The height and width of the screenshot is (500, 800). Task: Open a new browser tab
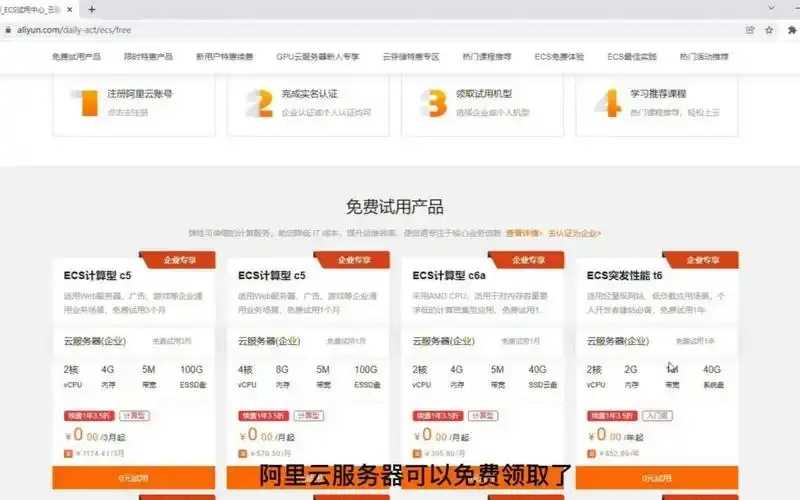click(92, 9)
